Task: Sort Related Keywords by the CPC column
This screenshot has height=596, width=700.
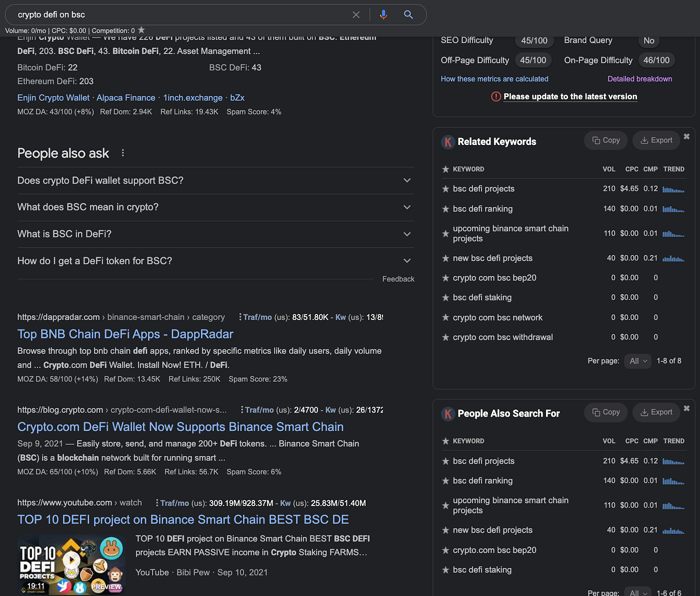Action: coord(632,169)
